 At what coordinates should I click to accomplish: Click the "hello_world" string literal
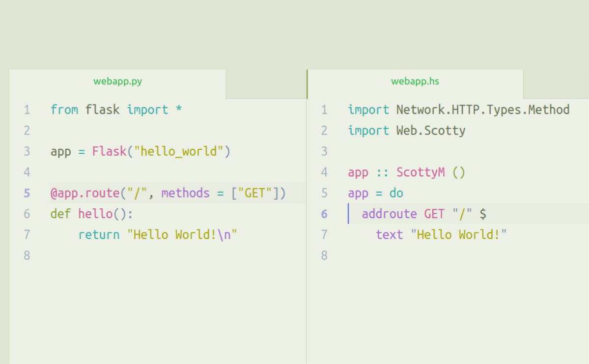pyautogui.click(x=179, y=152)
